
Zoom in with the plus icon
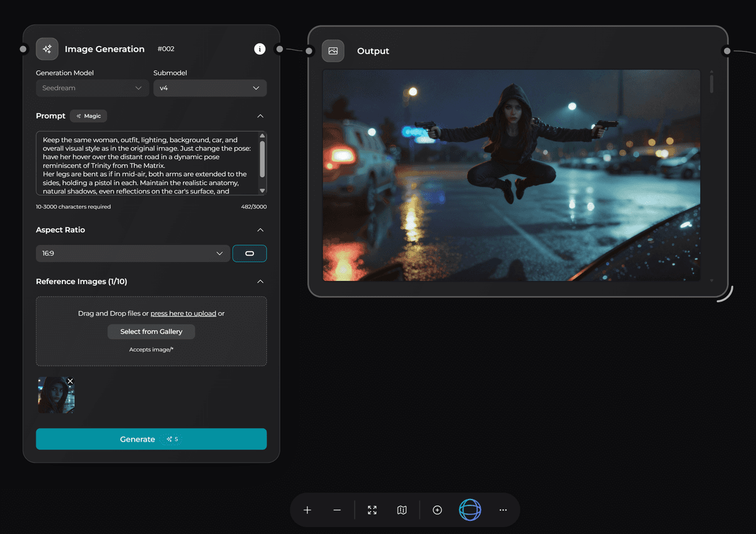click(307, 510)
